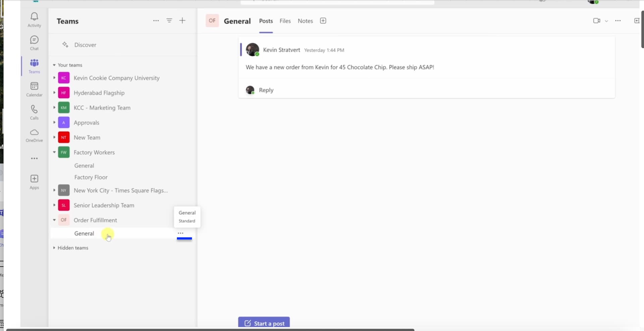
Task: Reply to Kevin Stratvert's post
Action: (266, 90)
